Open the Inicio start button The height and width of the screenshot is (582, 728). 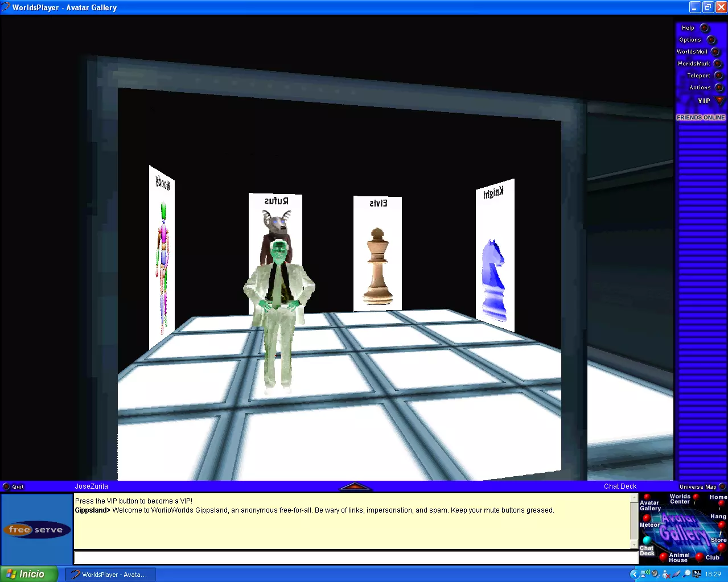[x=29, y=574]
